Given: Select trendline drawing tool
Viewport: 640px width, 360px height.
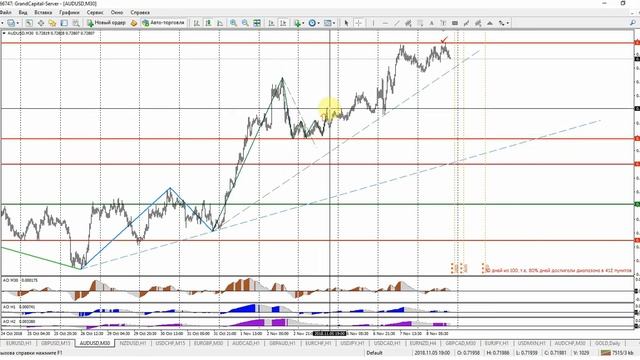Looking at the screenshot, I should tap(396, 23).
